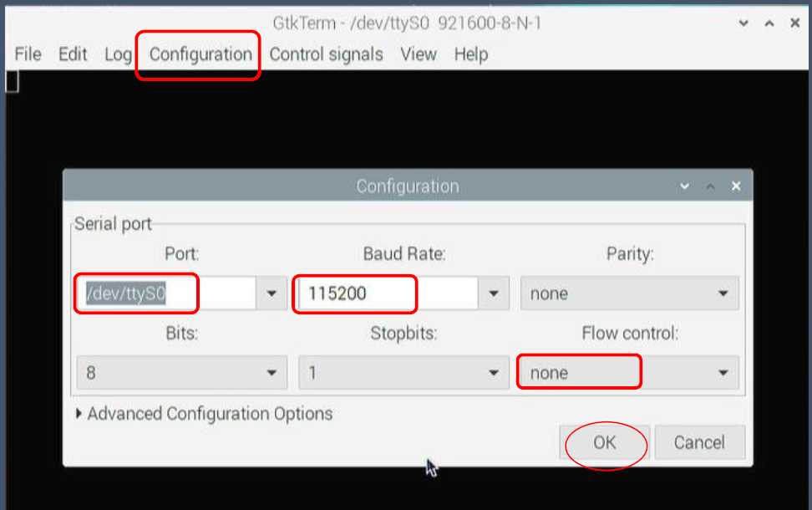Expand the Port dropdown arrow

pos(272,293)
